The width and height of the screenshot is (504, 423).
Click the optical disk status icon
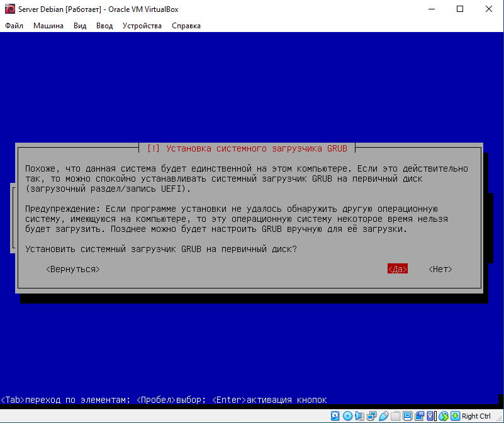[x=347, y=416]
